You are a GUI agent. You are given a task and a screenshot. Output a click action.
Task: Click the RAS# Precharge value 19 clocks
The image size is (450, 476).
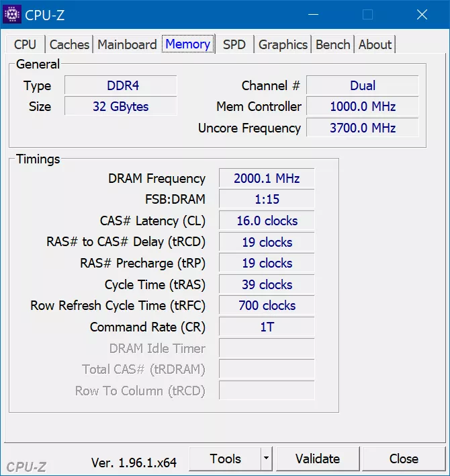click(x=267, y=263)
